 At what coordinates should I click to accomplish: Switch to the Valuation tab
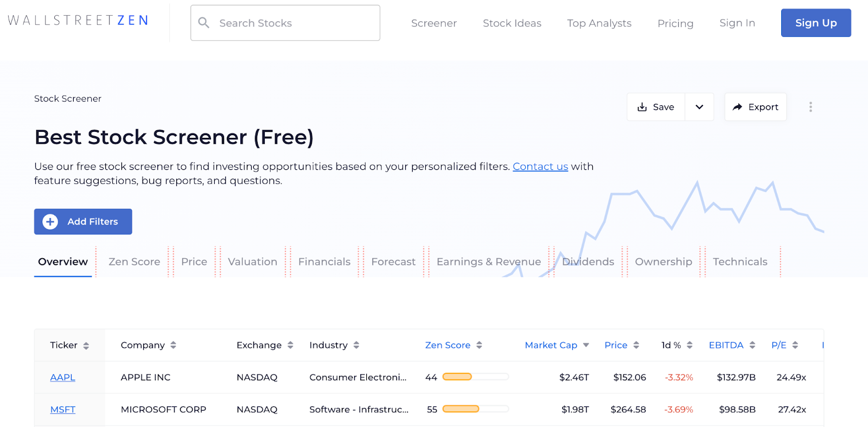tap(252, 262)
